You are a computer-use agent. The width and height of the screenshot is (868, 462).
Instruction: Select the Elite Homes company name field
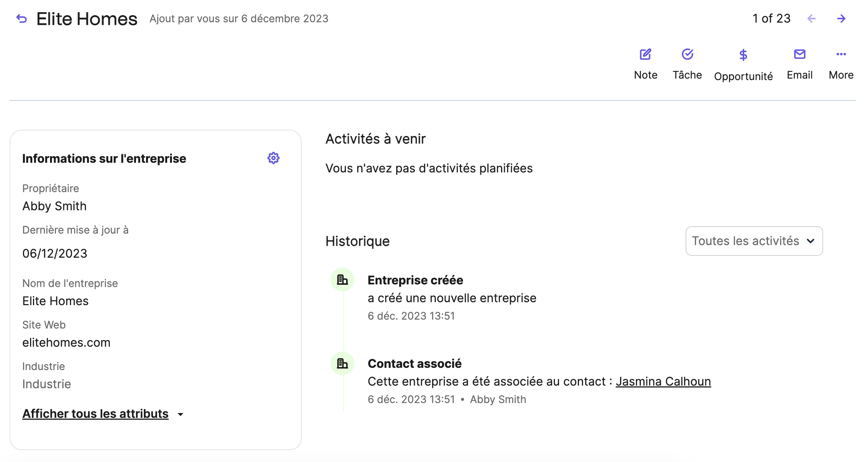55,301
